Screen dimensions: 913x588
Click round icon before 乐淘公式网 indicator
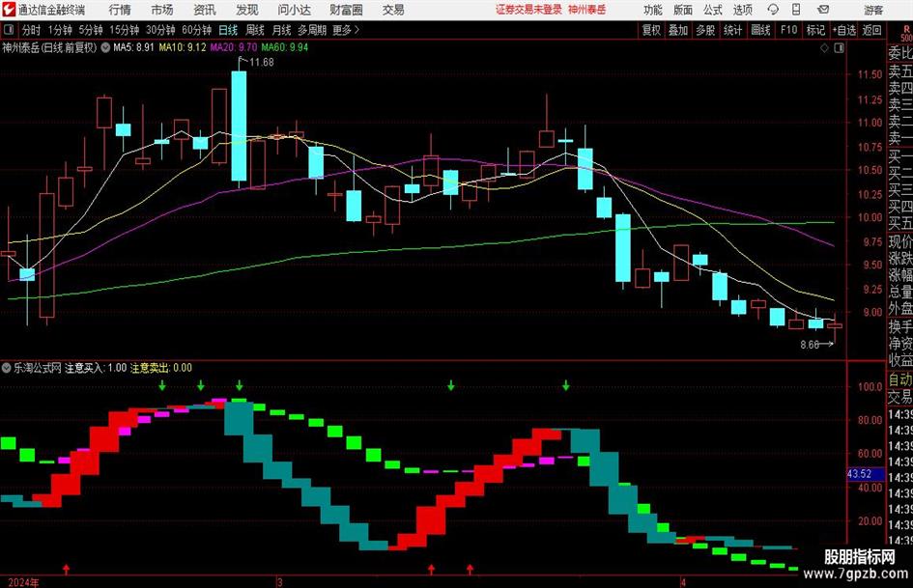click(7, 368)
